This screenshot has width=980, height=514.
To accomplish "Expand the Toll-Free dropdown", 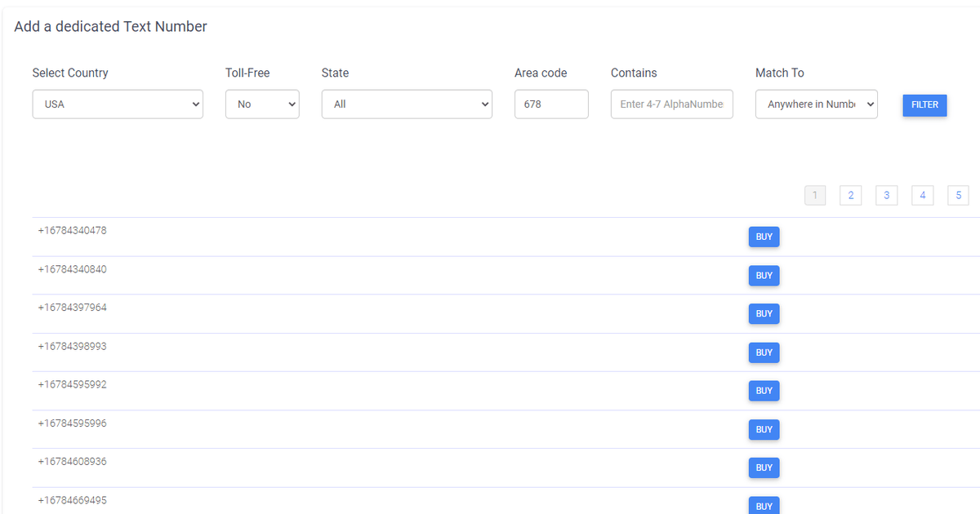I will [262, 104].
